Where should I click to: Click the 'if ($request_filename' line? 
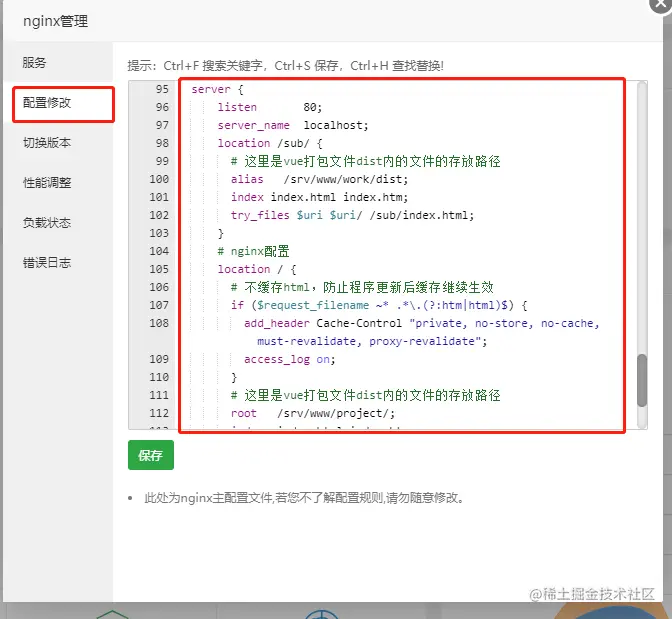point(379,305)
